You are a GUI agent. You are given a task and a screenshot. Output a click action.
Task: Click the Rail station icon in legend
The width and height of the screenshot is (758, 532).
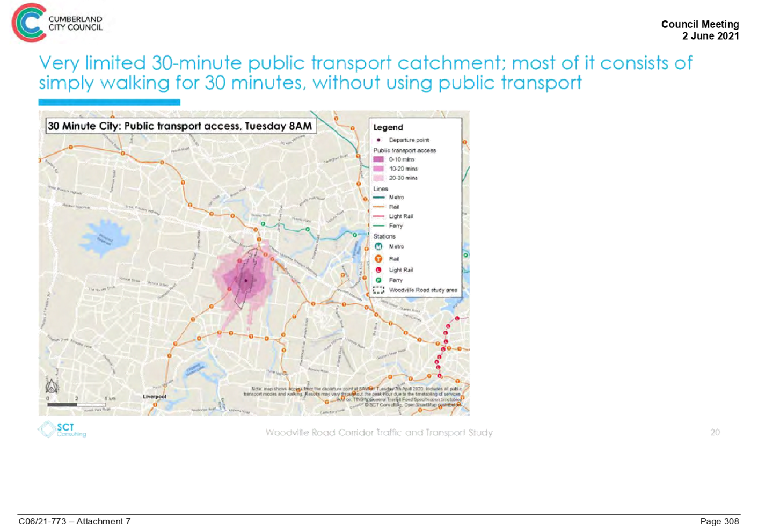pyautogui.click(x=378, y=259)
